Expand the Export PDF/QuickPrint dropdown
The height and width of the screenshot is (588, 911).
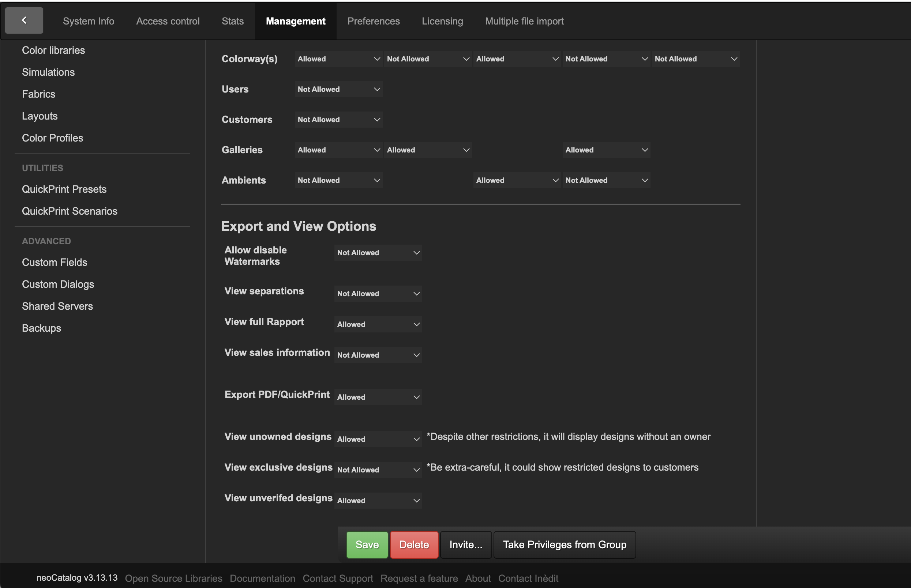click(377, 397)
